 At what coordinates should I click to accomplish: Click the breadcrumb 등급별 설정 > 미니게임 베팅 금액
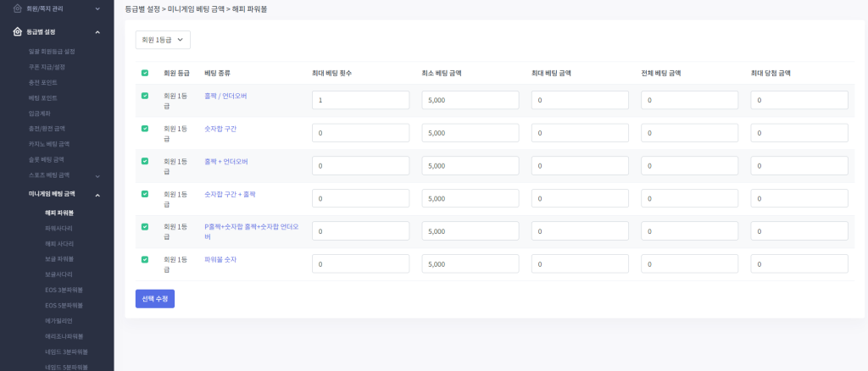pyautogui.click(x=175, y=9)
